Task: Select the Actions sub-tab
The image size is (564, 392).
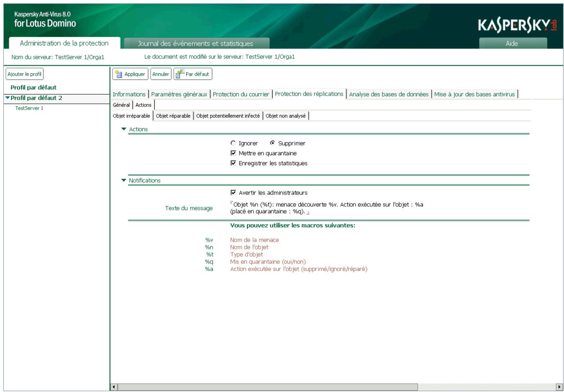Action: [144, 105]
